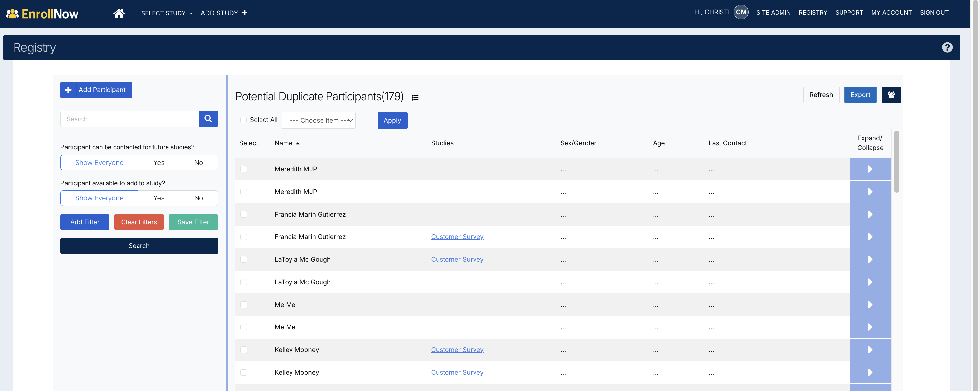Open the Support navigation link

click(x=849, y=13)
